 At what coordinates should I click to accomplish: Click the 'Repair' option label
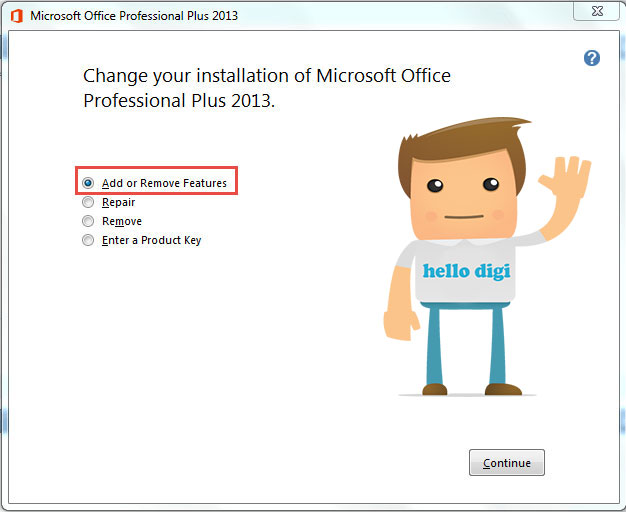click(118, 203)
